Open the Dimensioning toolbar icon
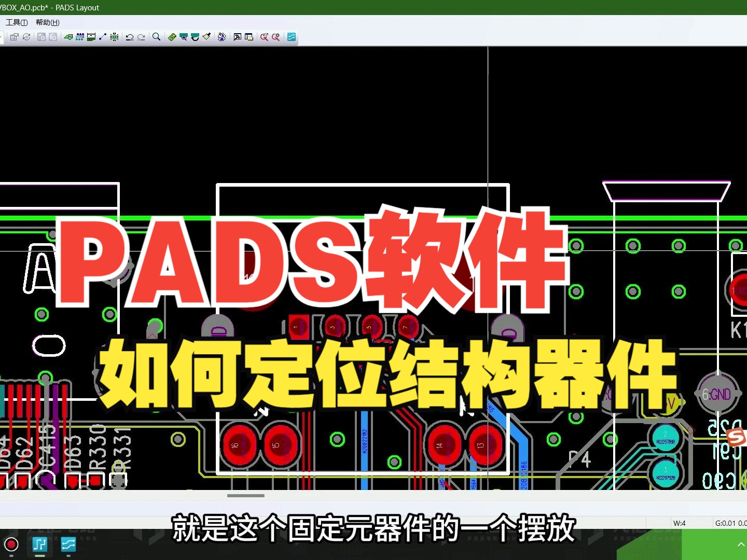747x560 pixels. pos(91,37)
